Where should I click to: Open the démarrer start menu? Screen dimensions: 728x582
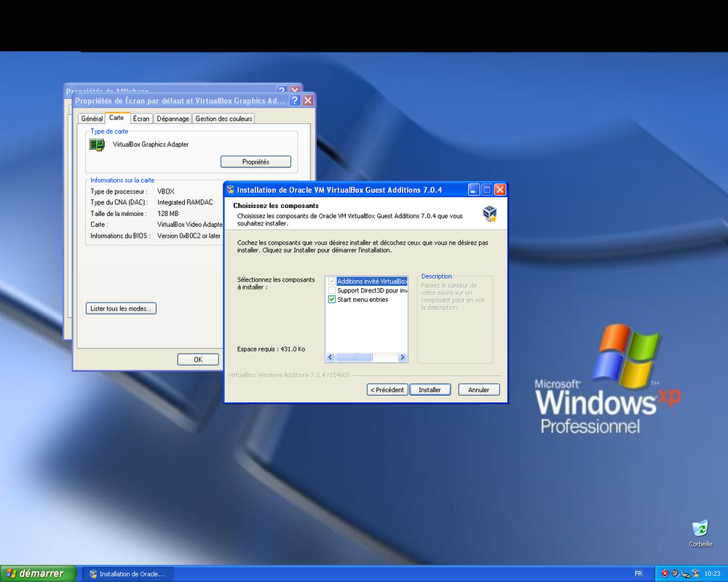(38, 574)
